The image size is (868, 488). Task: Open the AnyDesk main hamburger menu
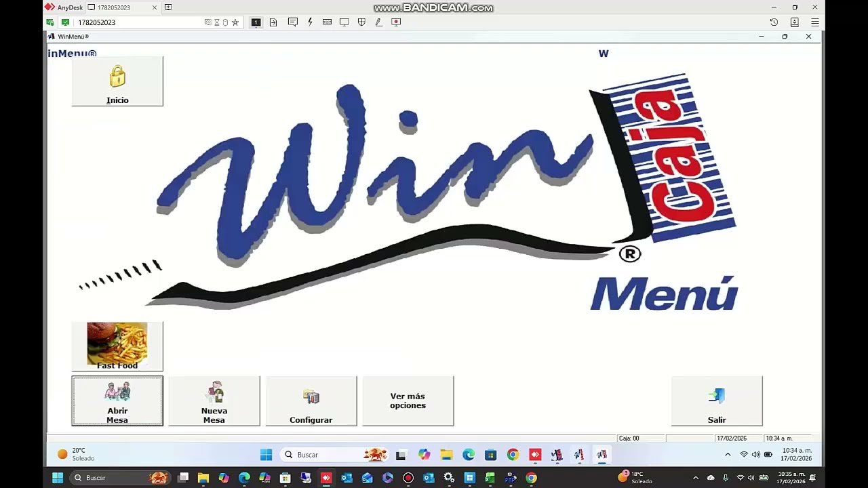(x=815, y=22)
